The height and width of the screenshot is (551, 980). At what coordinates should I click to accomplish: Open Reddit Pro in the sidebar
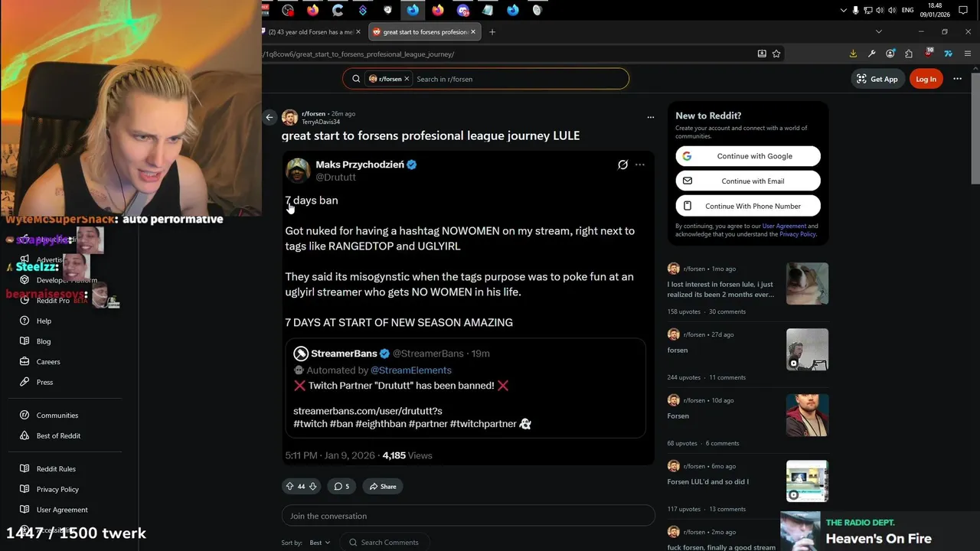[54, 301]
